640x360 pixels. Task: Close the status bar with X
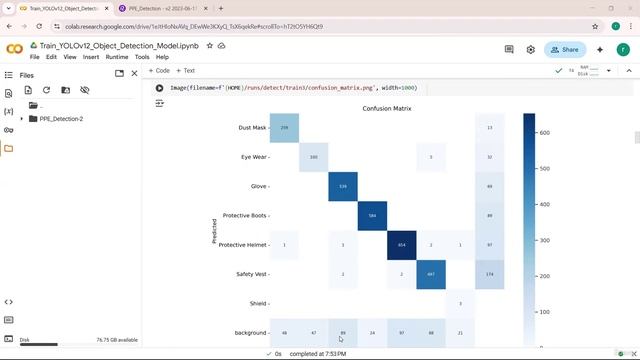pos(634,354)
